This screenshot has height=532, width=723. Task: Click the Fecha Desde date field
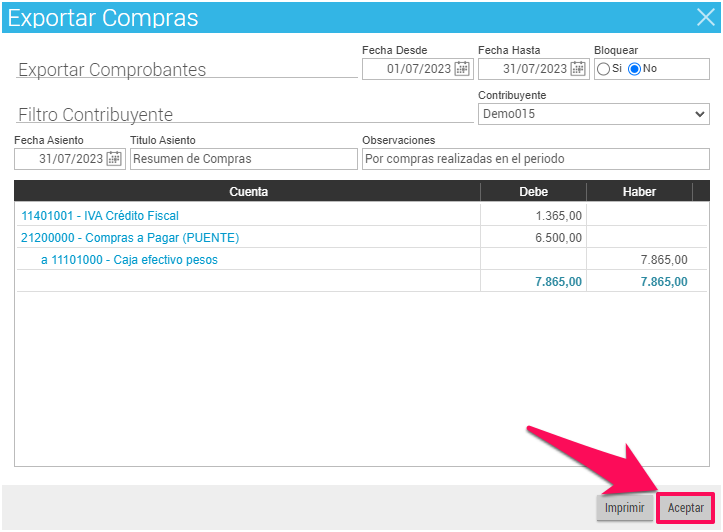pyautogui.click(x=410, y=69)
